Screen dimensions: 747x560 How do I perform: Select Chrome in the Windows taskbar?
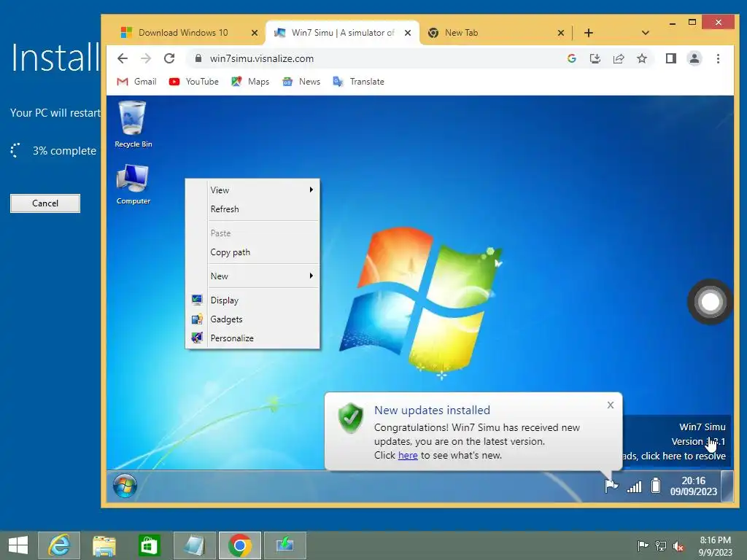(239, 545)
